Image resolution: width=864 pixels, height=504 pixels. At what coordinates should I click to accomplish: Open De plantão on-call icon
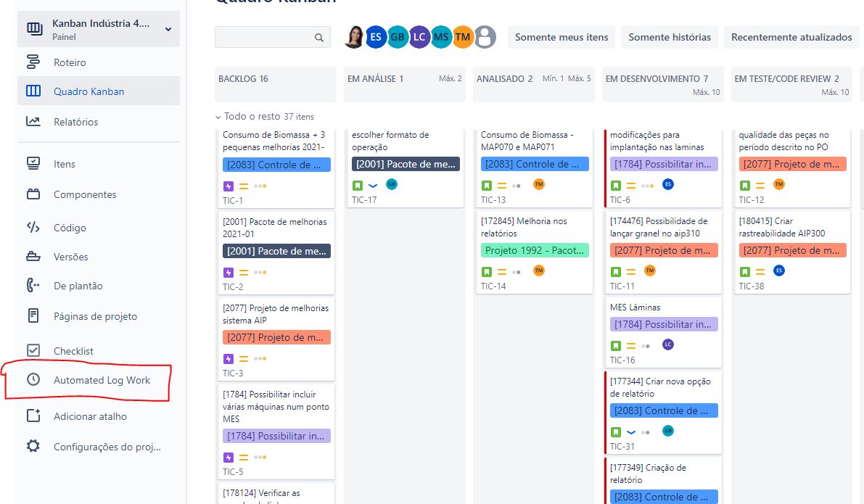(33, 286)
